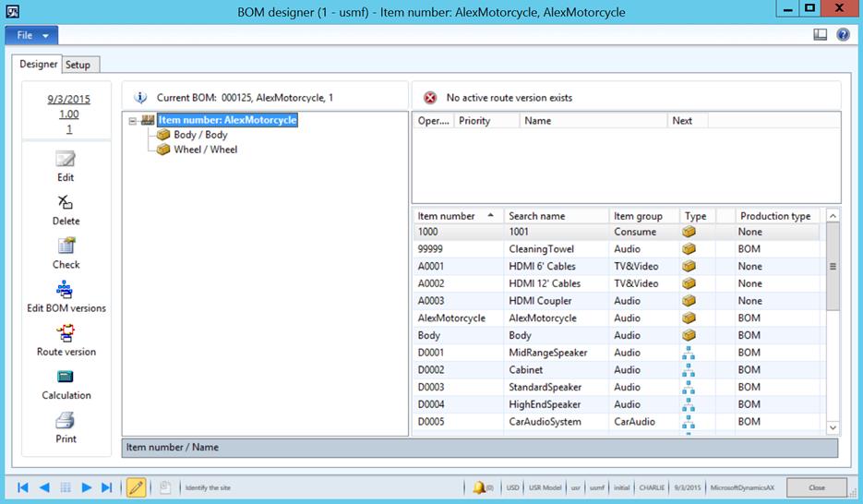Click the Priority column header
Image resolution: width=863 pixels, height=504 pixels.
[x=486, y=121]
